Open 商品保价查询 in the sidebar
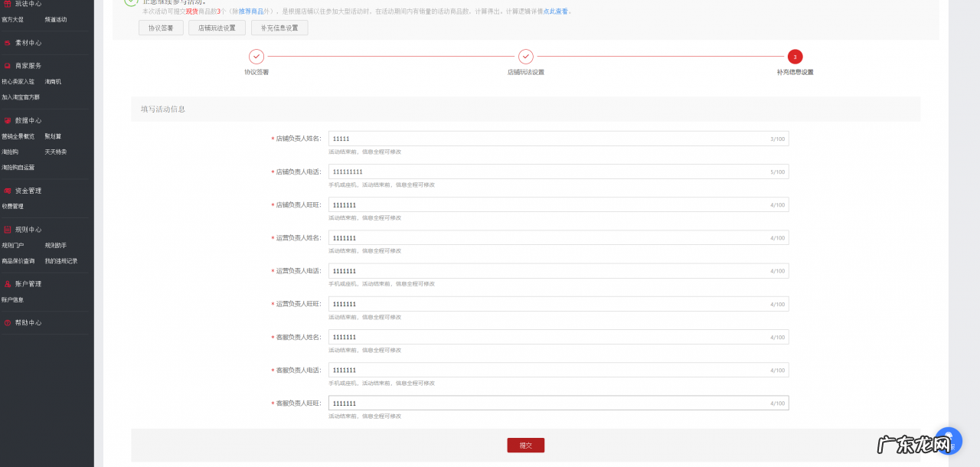 (18, 261)
